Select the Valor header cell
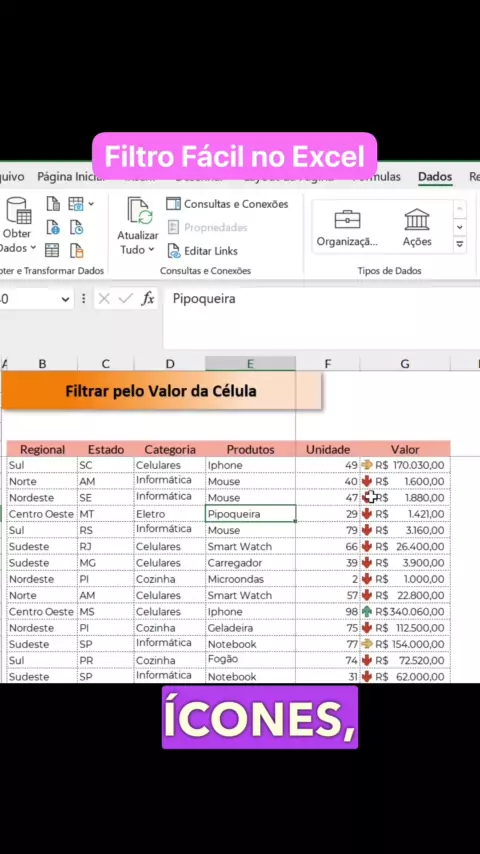This screenshot has width=480, height=854. click(x=405, y=449)
